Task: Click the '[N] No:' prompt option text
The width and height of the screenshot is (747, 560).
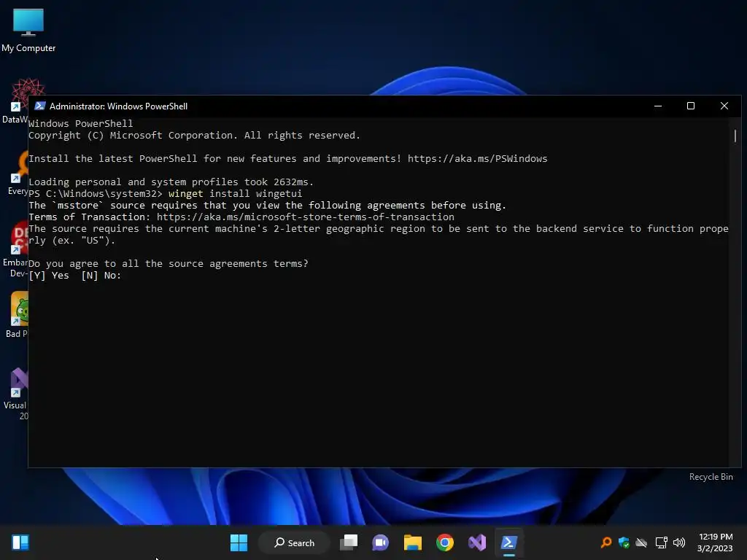Action: point(101,276)
